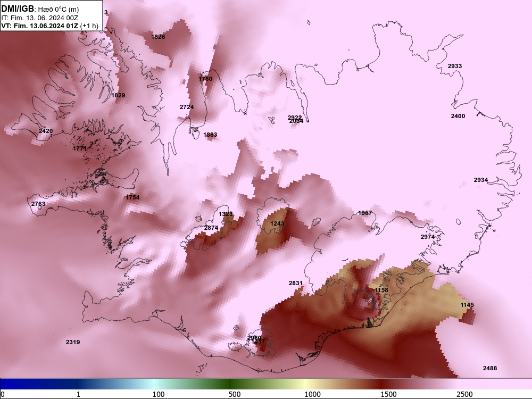Click the 2420 height label
Viewport: 532px width, 399px height.
pyautogui.click(x=46, y=131)
